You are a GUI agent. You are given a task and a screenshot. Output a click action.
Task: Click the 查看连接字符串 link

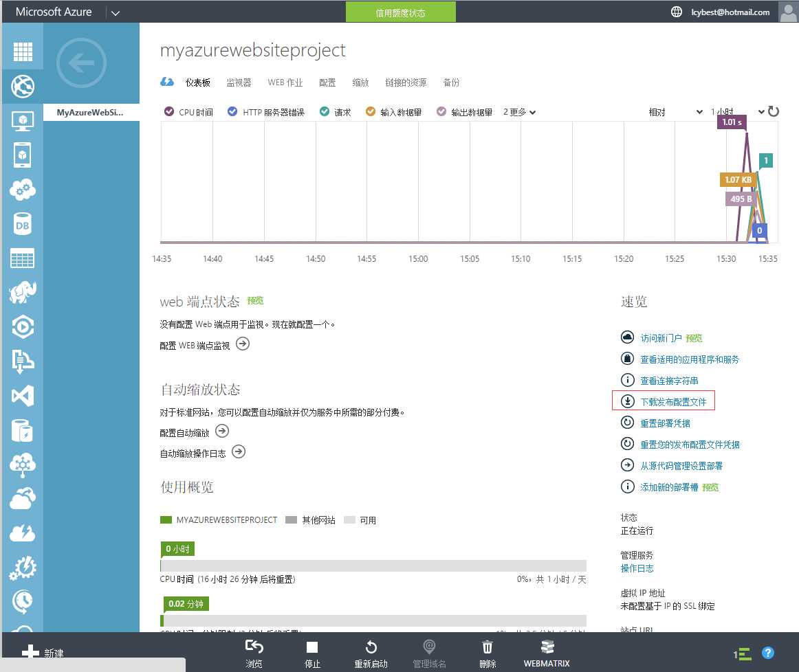(x=669, y=381)
